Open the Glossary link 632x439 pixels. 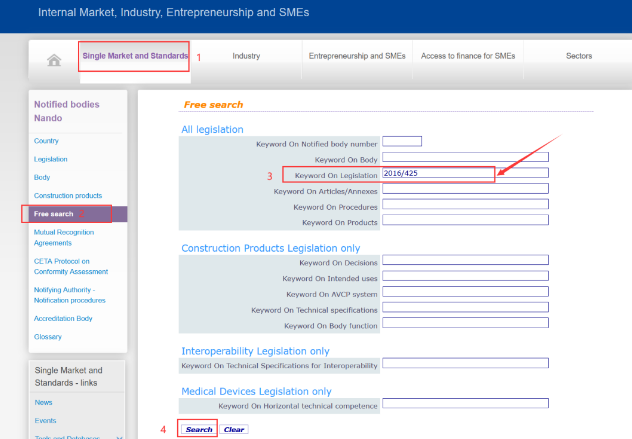coord(47,337)
